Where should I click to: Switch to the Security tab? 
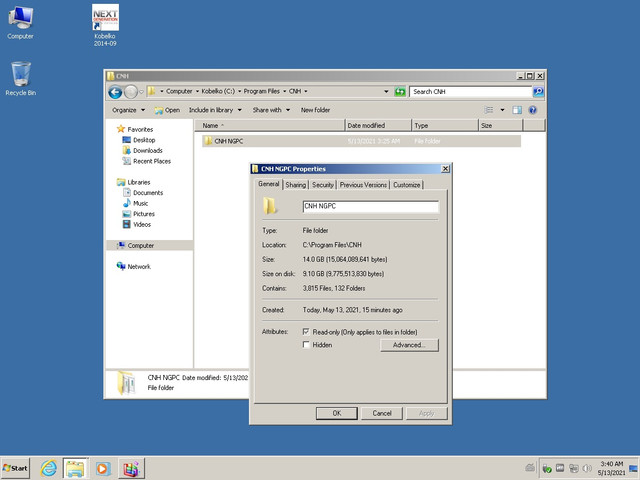pyautogui.click(x=322, y=185)
